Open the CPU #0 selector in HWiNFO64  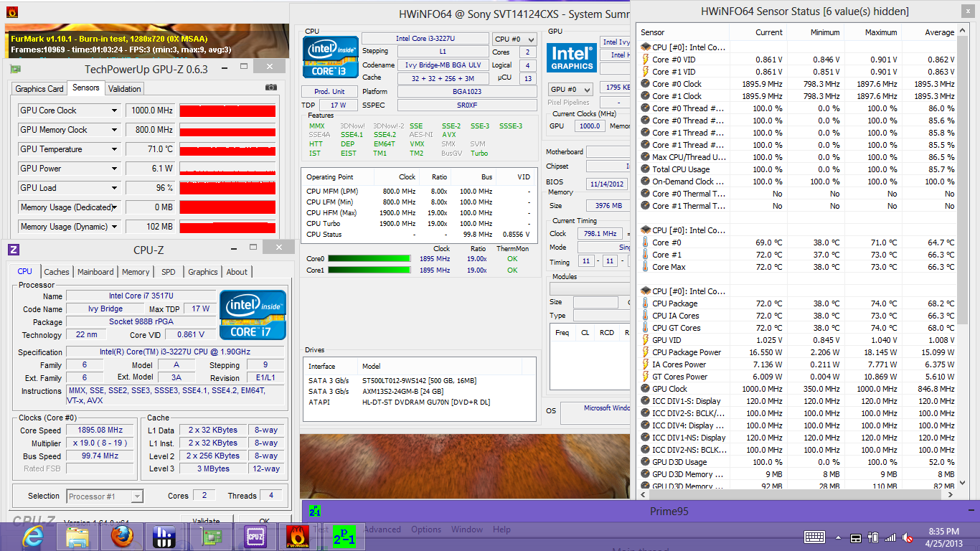coord(514,39)
